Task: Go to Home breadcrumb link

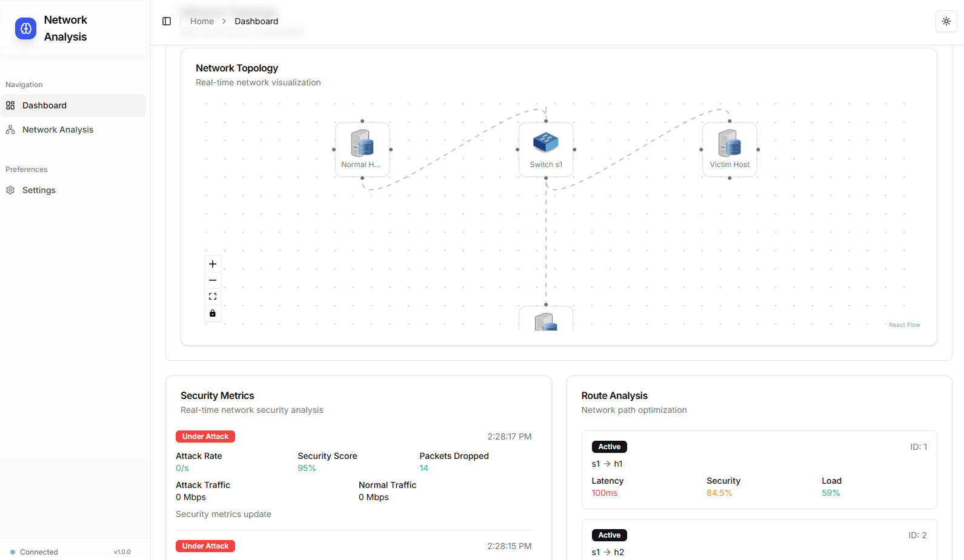Action: 202,21
